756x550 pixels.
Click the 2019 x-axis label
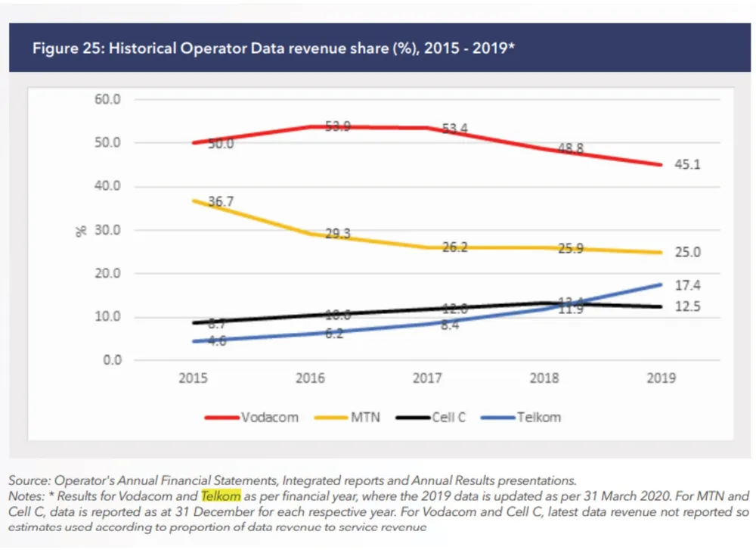(x=661, y=378)
